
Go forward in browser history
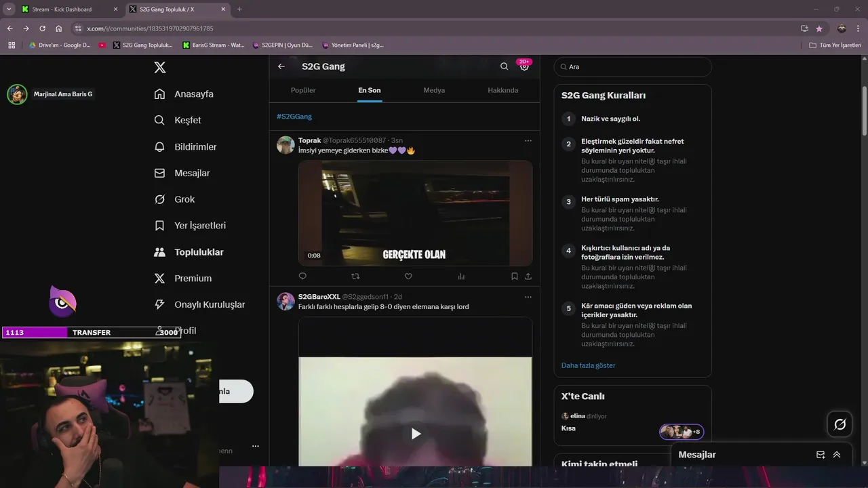pos(26,28)
